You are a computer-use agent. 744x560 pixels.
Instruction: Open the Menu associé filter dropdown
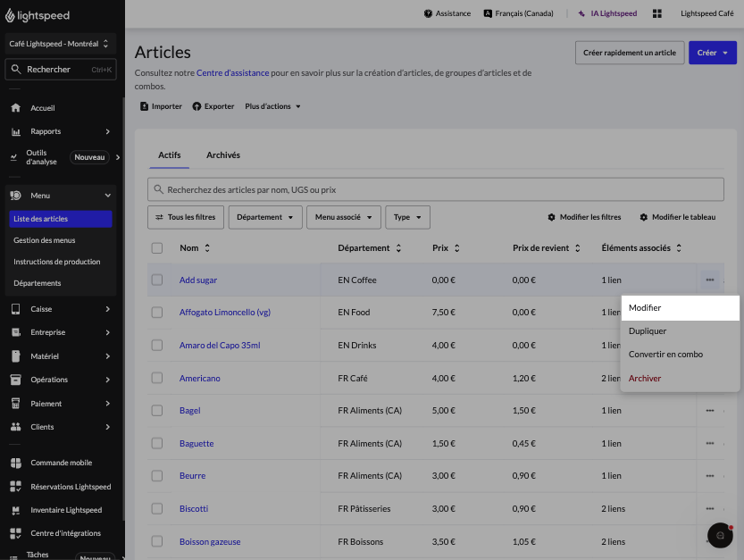344,217
